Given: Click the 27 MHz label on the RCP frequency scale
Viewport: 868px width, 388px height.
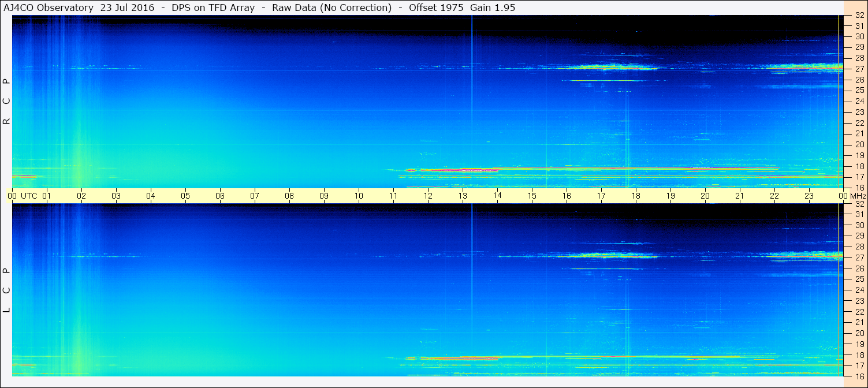Looking at the screenshot, I should pos(859,69).
